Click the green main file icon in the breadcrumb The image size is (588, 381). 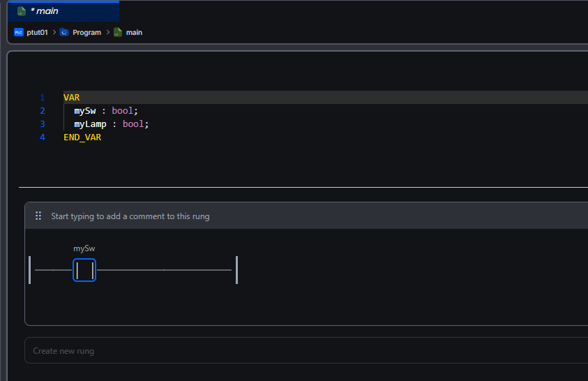[x=118, y=32]
